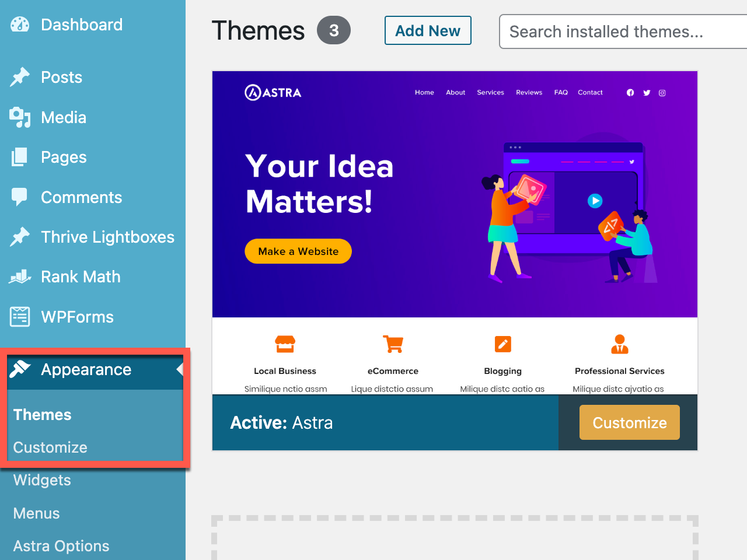Click the yellow Customize button for Astra
The height and width of the screenshot is (560, 747).
coord(630,422)
